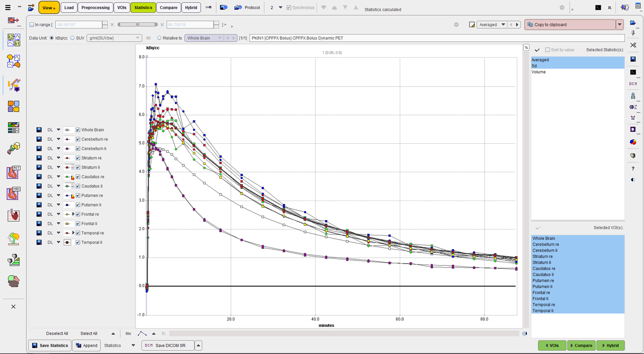Screen dimensions: 644x354
Task: Select Putamen re in the Selected VOIs list
Action: pyautogui.click(x=578, y=280)
